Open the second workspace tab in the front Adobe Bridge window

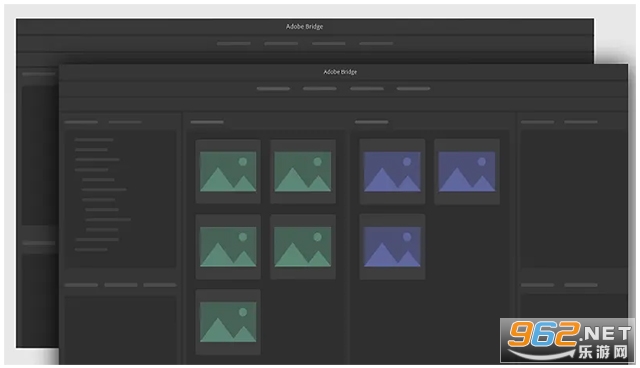(320, 89)
